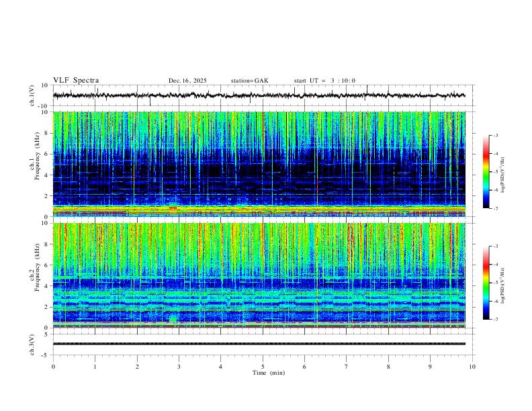
Task: Click the "start UT = 3 : 10 : 0" text
Action: pos(324,81)
